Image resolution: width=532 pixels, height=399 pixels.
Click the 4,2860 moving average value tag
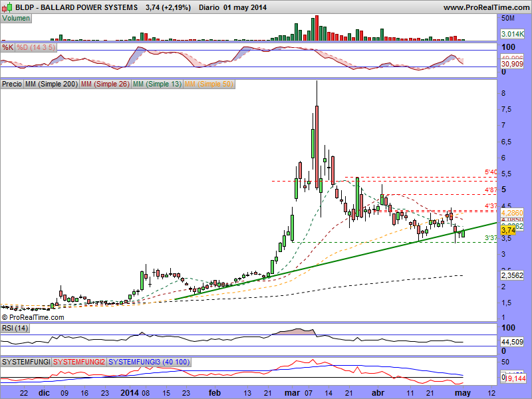(512, 213)
